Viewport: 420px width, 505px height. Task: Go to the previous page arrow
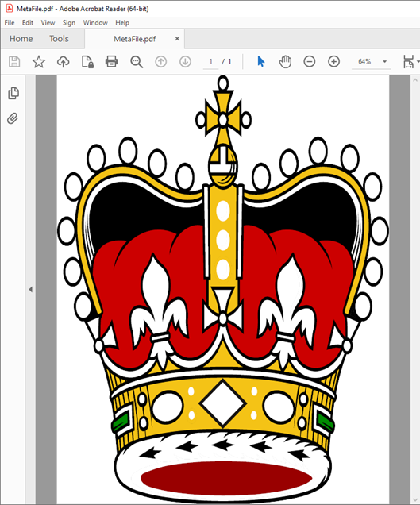(x=160, y=61)
